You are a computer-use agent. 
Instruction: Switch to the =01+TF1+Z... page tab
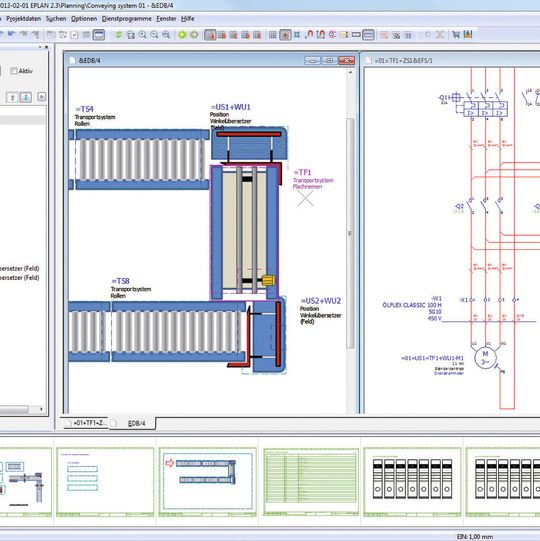[86, 423]
